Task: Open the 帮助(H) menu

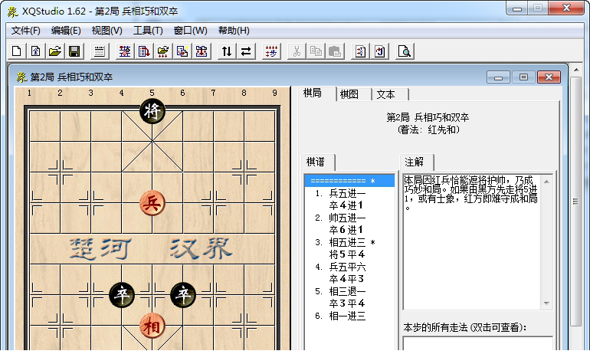Action: pyautogui.click(x=234, y=31)
